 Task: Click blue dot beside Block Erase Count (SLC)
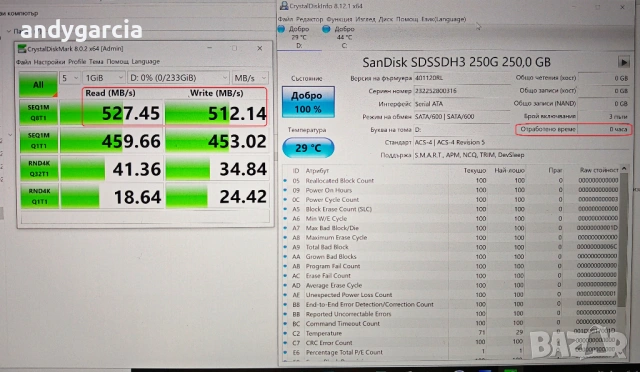pos(285,209)
